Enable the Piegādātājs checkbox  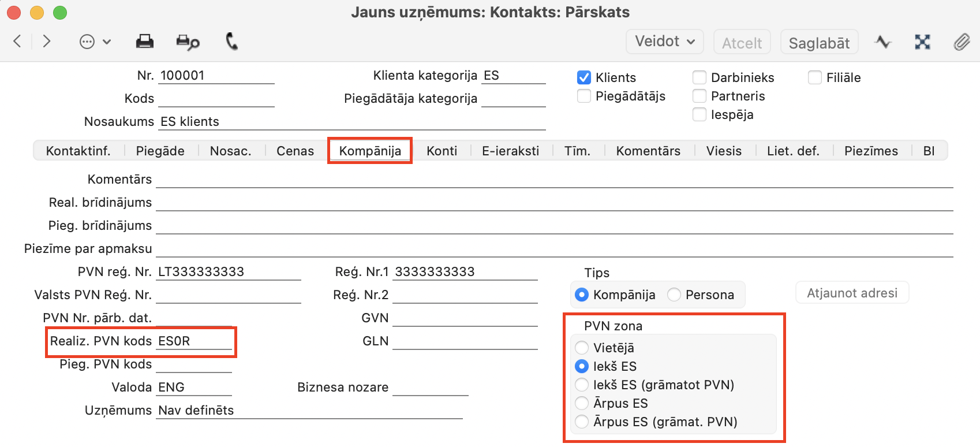[584, 96]
